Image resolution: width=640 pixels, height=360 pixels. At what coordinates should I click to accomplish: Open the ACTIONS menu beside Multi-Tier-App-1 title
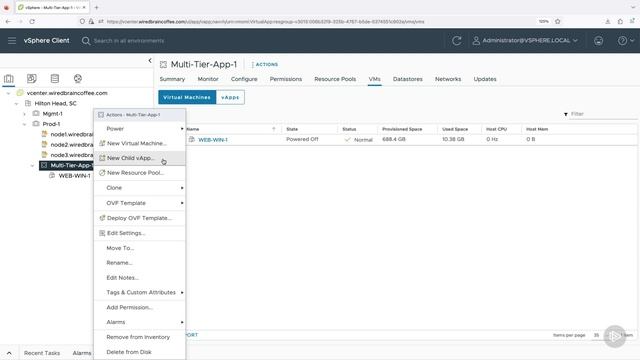click(265, 64)
